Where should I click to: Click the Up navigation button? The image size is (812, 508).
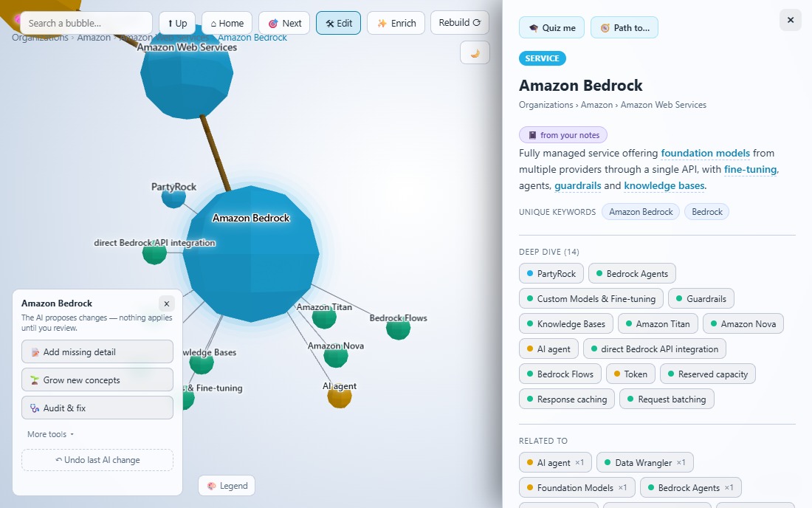coord(177,24)
